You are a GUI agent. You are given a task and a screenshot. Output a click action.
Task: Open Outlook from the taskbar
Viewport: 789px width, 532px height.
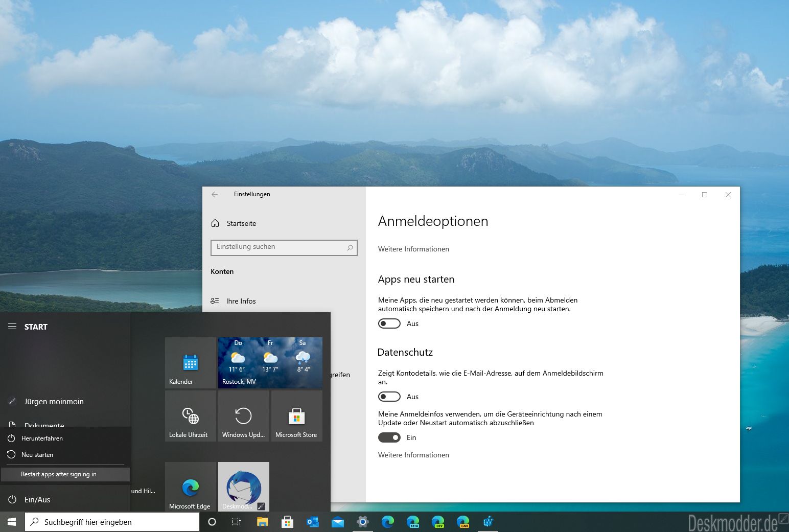[x=312, y=522]
